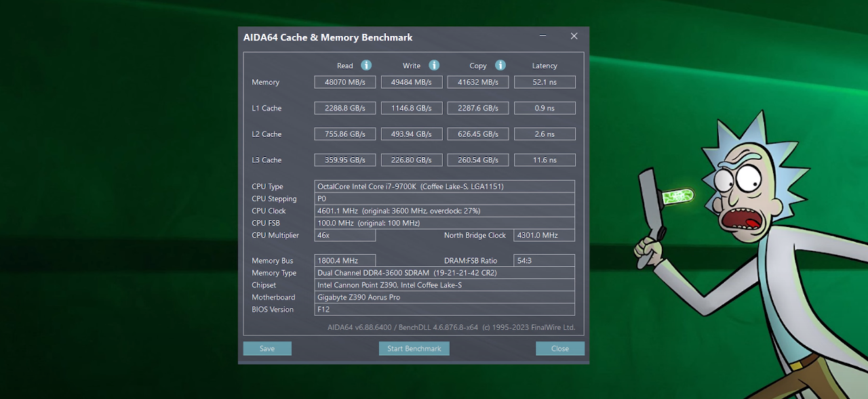This screenshot has height=399, width=868.
Task: Click the info icon next to Copy
Action: click(500, 65)
